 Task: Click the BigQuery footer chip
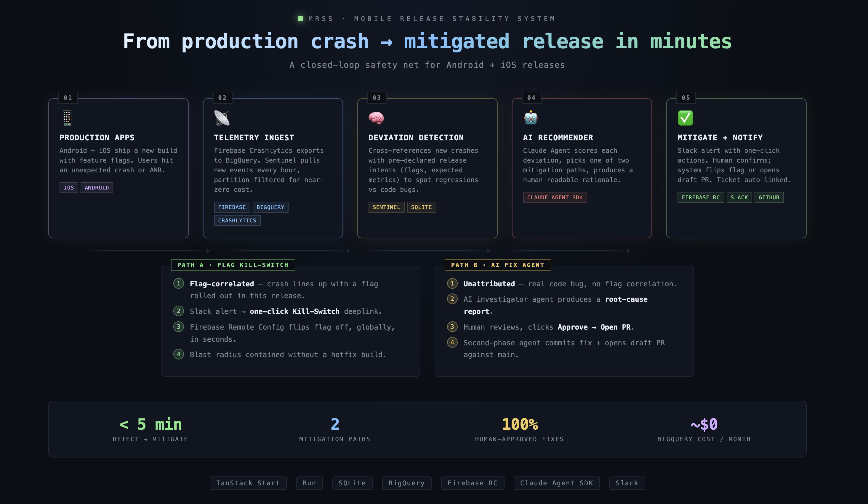click(x=406, y=483)
